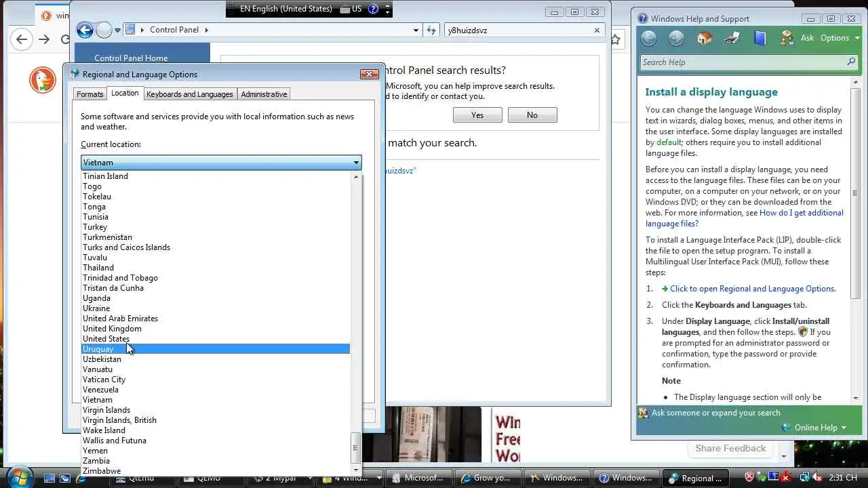Select Wallis and Futuna entry
This screenshot has height=488, width=868.
click(x=216, y=441)
